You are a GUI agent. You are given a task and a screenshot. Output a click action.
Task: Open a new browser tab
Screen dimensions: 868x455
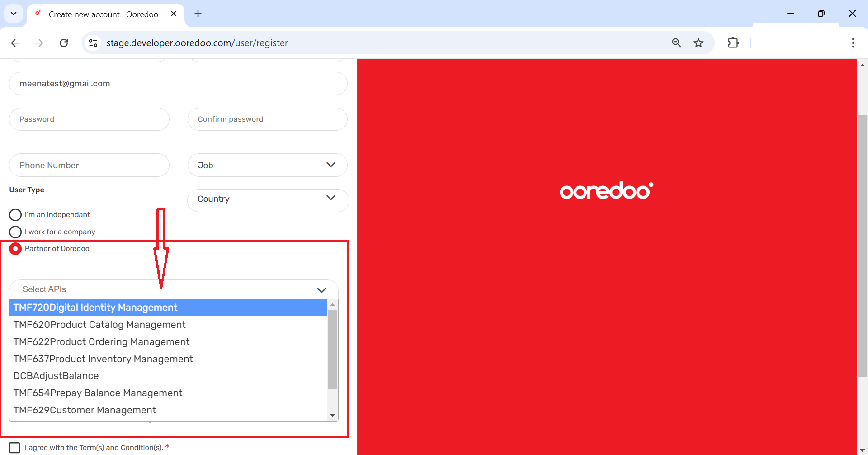198,14
